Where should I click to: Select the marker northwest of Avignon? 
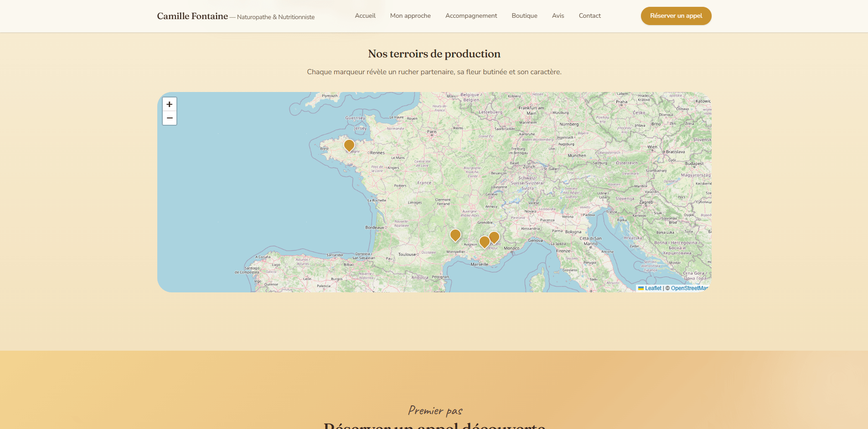[x=455, y=235]
